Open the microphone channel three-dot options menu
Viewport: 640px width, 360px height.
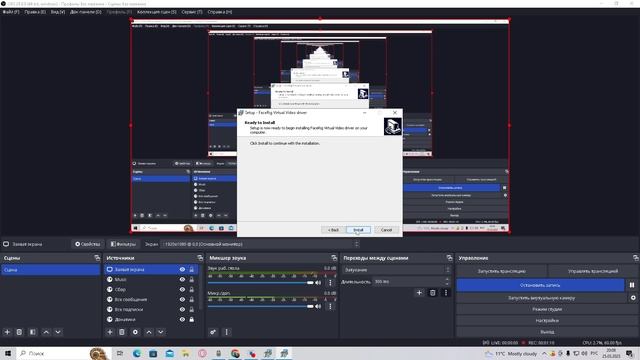tap(330, 306)
